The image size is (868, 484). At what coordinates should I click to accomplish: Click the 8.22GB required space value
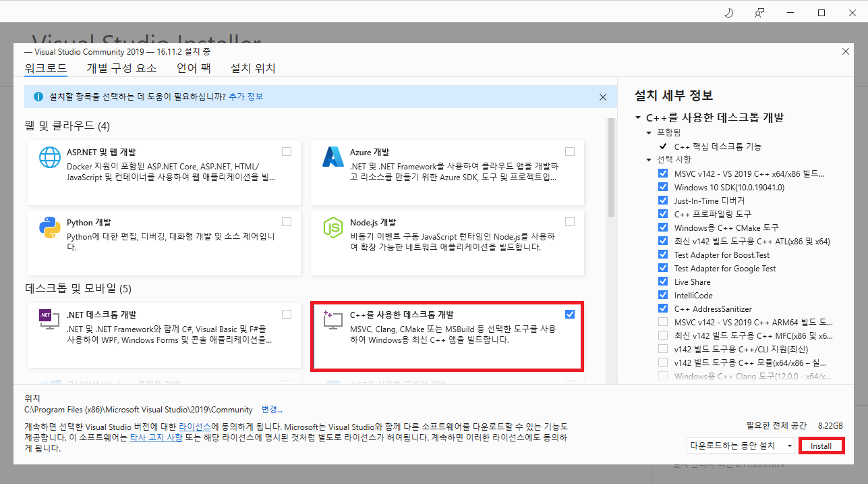click(830, 426)
